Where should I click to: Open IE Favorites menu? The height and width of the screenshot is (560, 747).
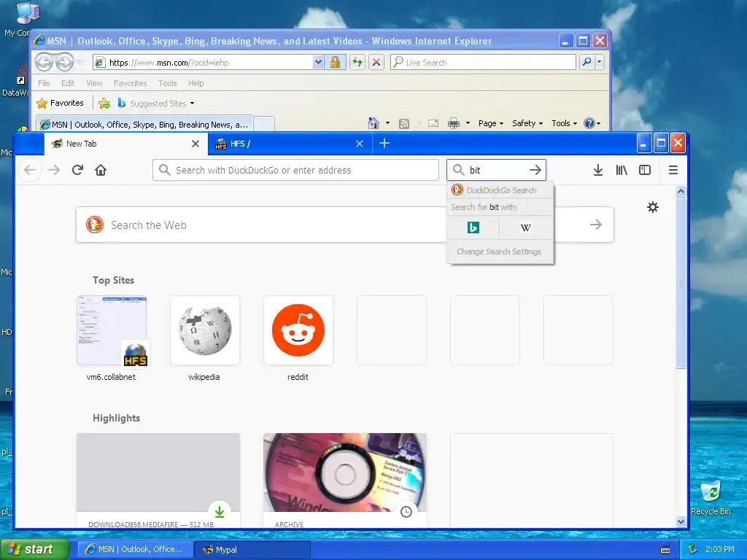click(x=130, y=83)
